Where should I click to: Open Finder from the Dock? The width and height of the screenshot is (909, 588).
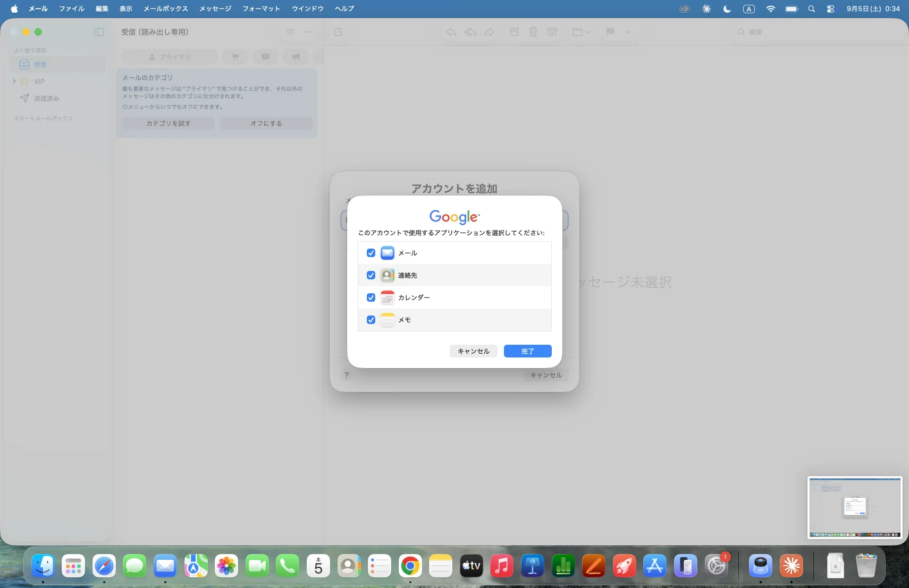tap(43, 566)
